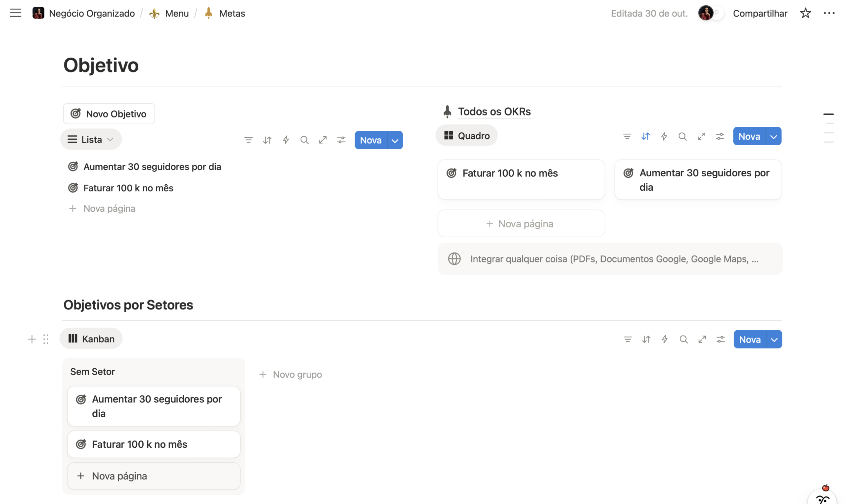Screen dimensions: 846x504
Task: Search within the Lista database
Action: click(304, 140)
